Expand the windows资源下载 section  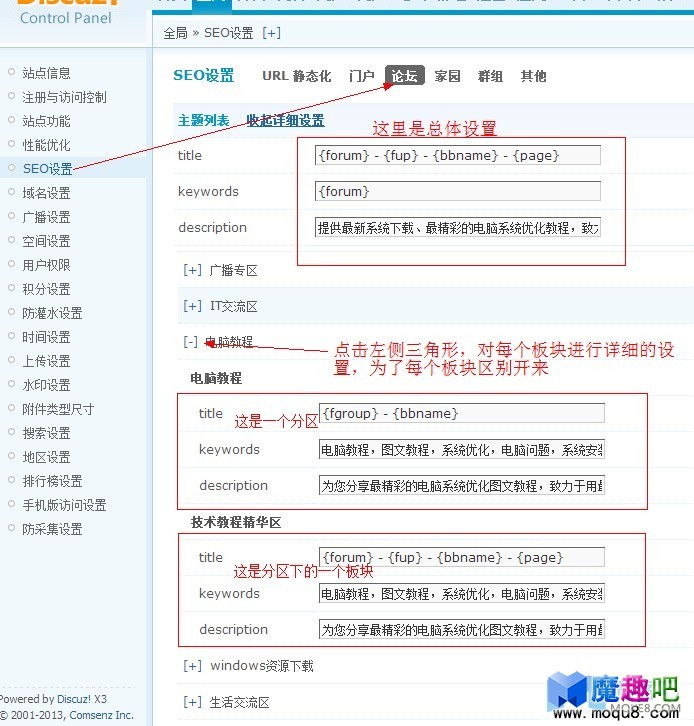tap(192, 666)
